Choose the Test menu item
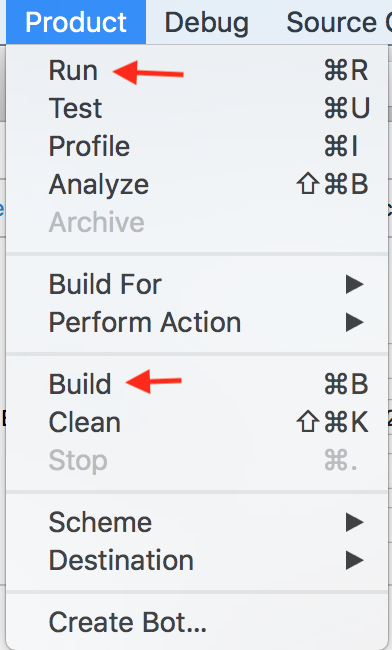This screenshot has width=392, height=650. (197, 108)
